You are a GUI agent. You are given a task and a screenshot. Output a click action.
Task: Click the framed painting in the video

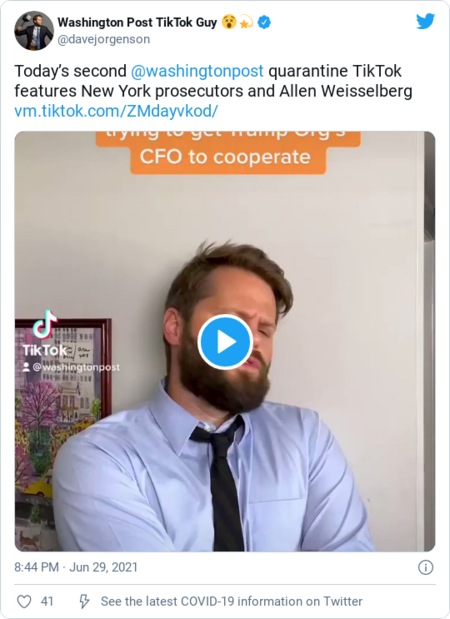(63, 435)
